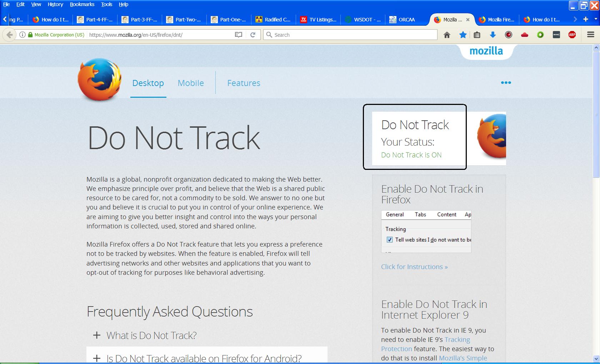Screen dimensions: 600x364
Task: Click 'Frequently Asked Questions' heading
Action: [170, 312]
